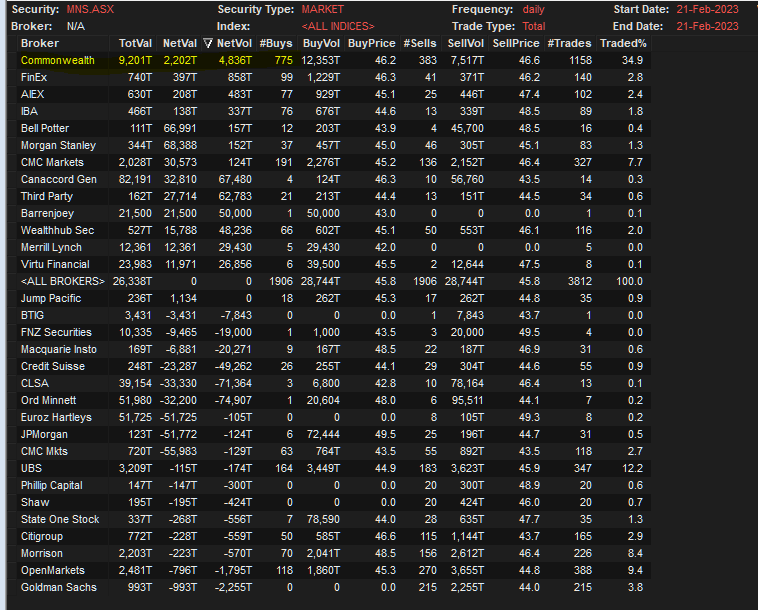
Task: Select the Morgan Stanley broker row
Action: 334,145
